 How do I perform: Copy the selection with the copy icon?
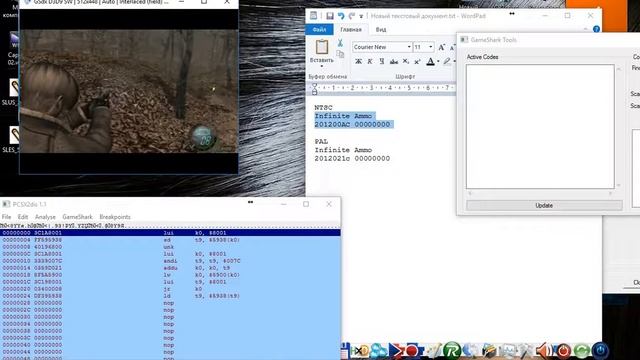click(x=340, y=54)
